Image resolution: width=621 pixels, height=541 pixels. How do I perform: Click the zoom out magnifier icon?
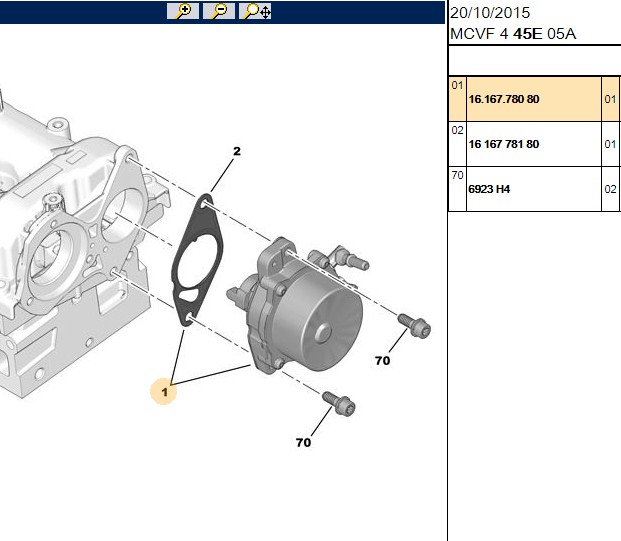(219, 11)
